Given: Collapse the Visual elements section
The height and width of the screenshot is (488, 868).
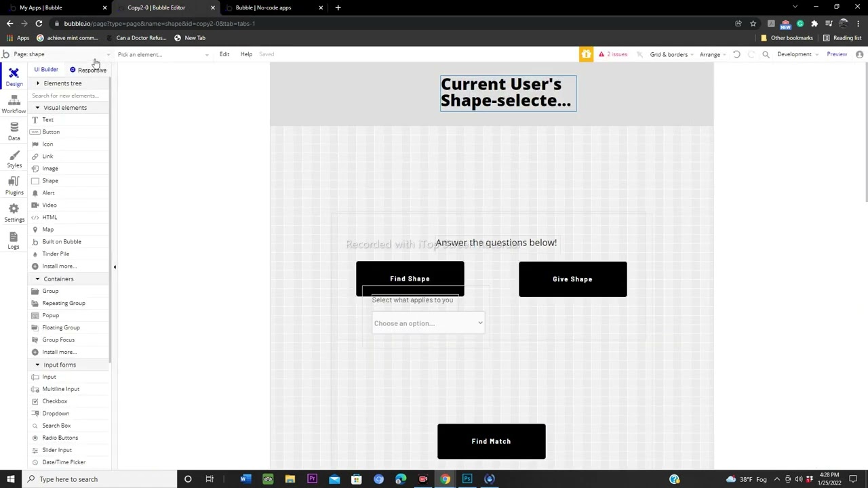Looking at the screenshot, I should pos(65,108).
